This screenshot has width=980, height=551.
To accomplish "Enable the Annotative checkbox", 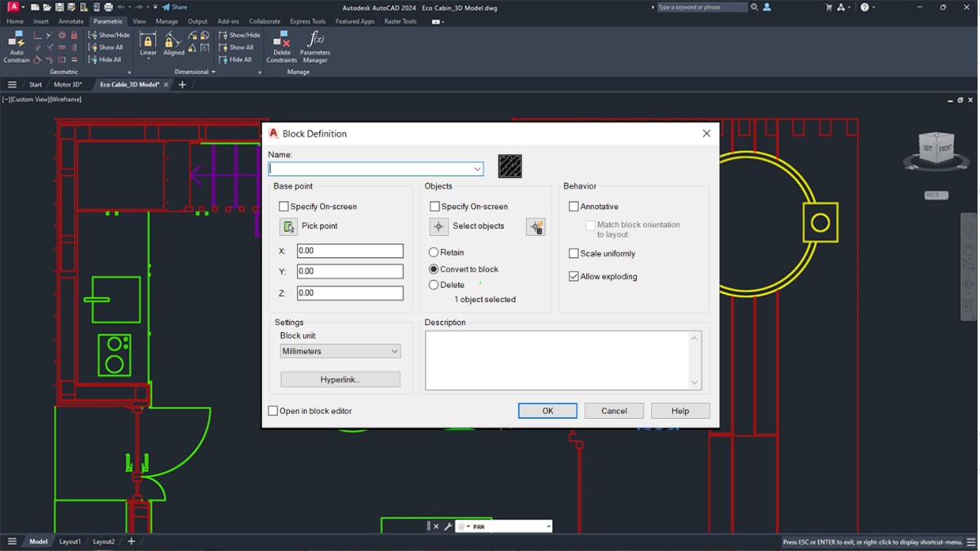I will tap(573, 207).
